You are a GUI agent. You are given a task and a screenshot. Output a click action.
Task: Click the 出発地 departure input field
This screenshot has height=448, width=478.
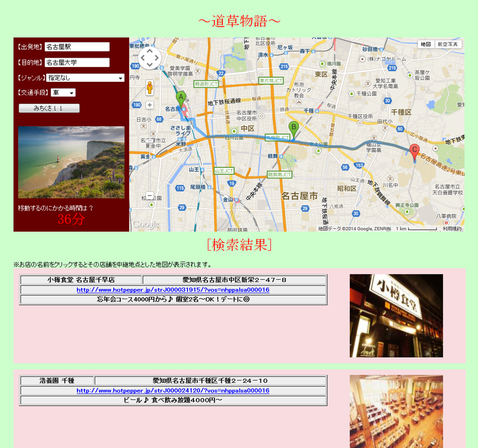pyautogui.click(x=77, y=47)
